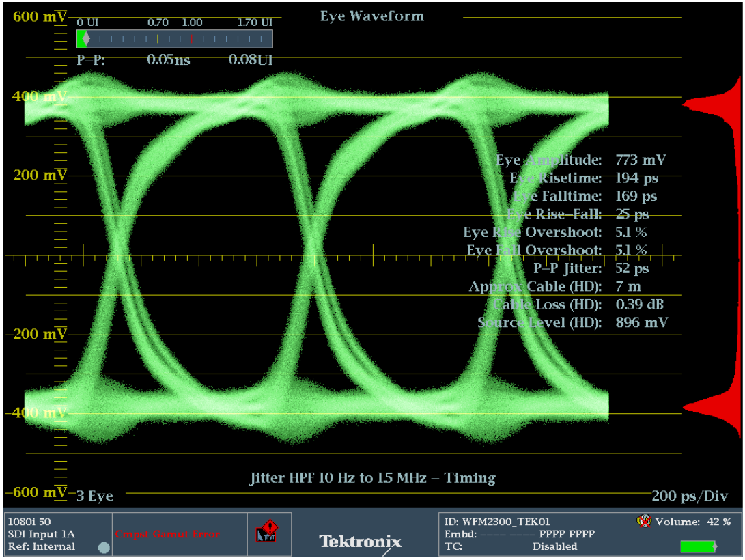745x560 pixels.
Task: Click the -200 mV scale label
Action: [x=37, y=334]
